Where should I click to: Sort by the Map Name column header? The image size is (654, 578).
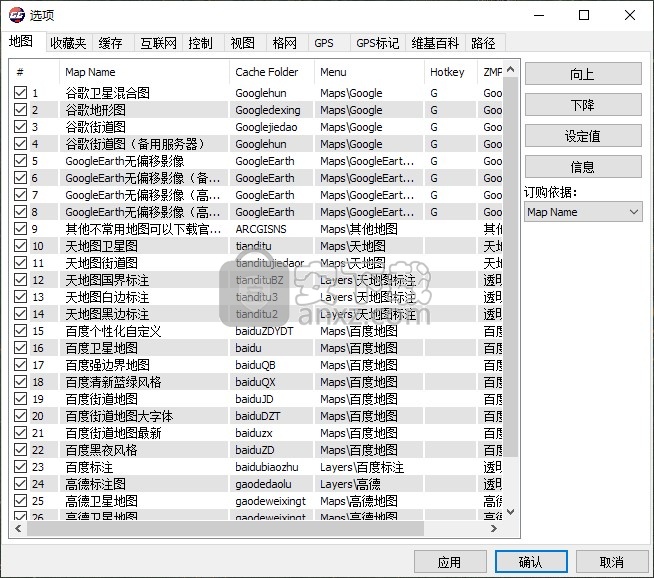click(x=144, y=72)
